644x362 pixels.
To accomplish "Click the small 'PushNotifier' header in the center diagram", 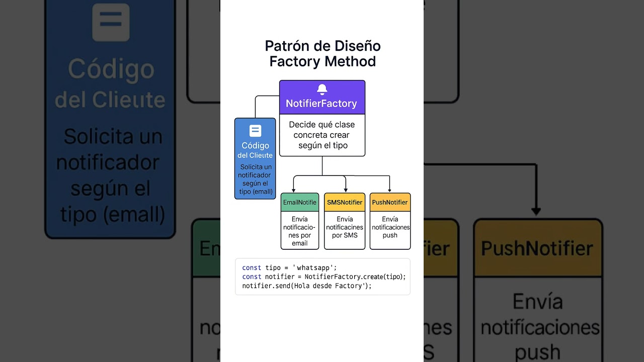I will 390,202.
